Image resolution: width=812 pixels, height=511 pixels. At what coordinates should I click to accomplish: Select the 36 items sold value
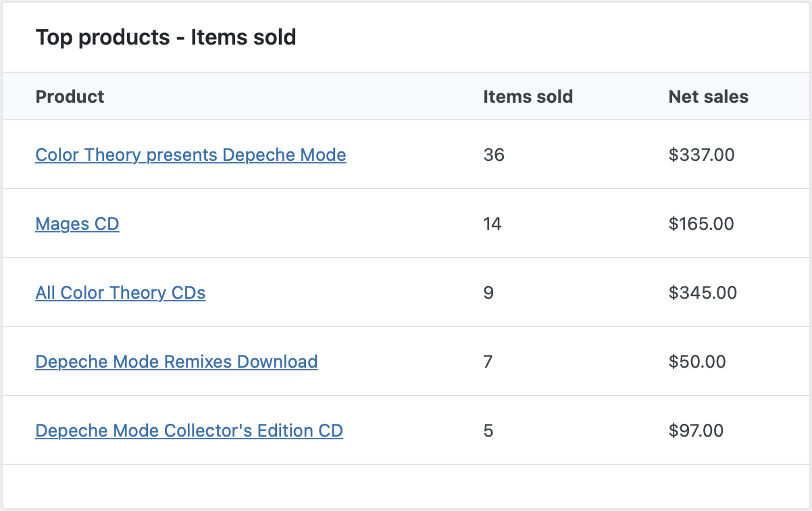point(494,155)
